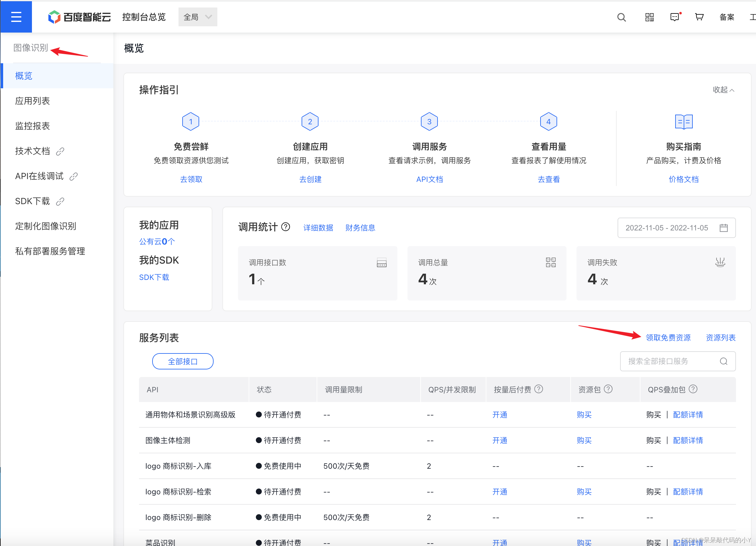Screen dimensions: 756x546
Task: Open 配额详情 for logo 商标识别-检索
Action: click(688, 492)
